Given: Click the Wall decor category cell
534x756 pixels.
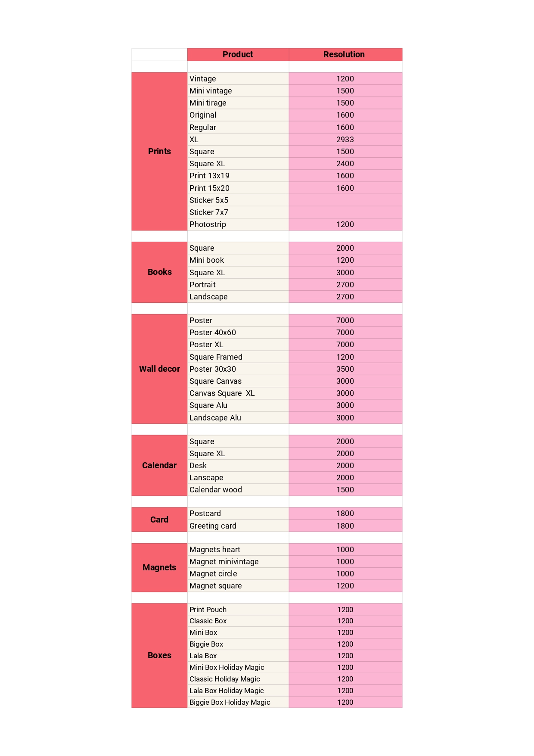Looking at the screenshot, I should click(159, 369).
